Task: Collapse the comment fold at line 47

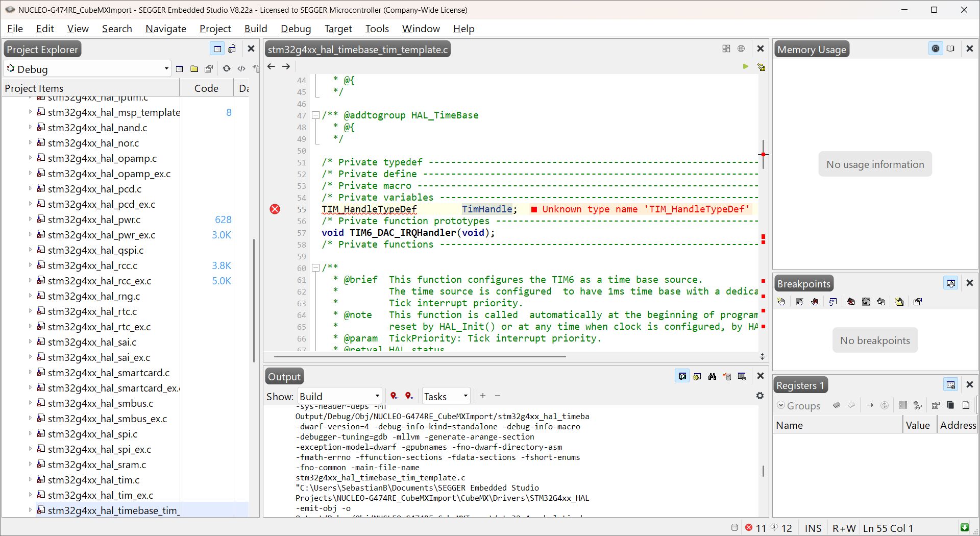Action: pos(316,115)
